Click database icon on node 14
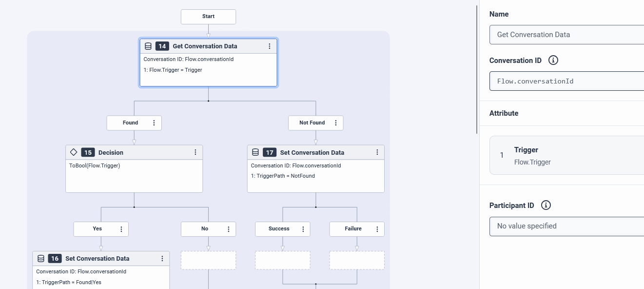 [x=148, y=46]
